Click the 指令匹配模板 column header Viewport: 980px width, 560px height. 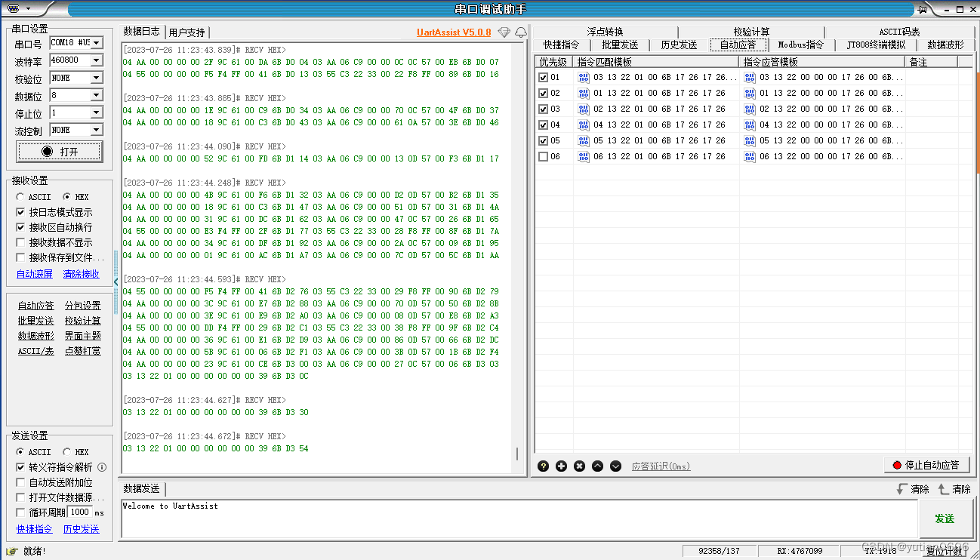(x=656, y=62)
